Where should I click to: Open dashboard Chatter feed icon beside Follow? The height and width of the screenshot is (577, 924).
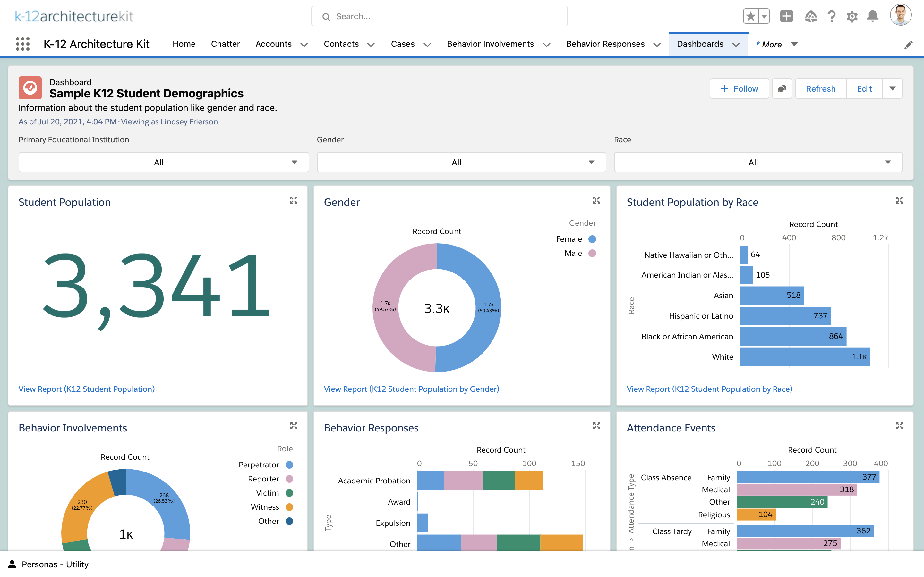tap(782, 88)
